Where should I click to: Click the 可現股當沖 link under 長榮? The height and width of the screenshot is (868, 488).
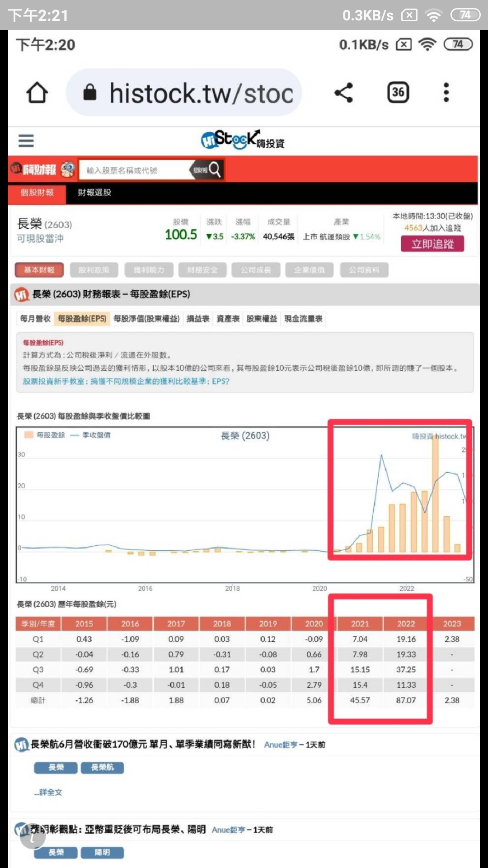pyautogui.click(x=40, y=238)
